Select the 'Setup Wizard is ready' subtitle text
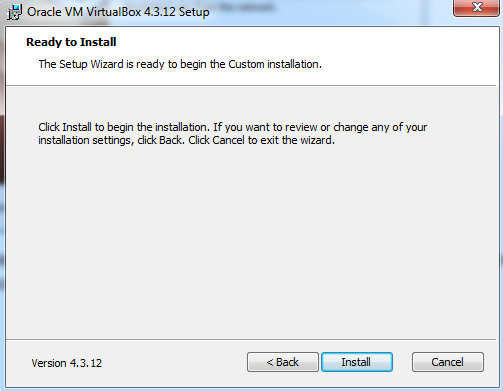This screenshot has width=503, height=391. pos(180,64)
